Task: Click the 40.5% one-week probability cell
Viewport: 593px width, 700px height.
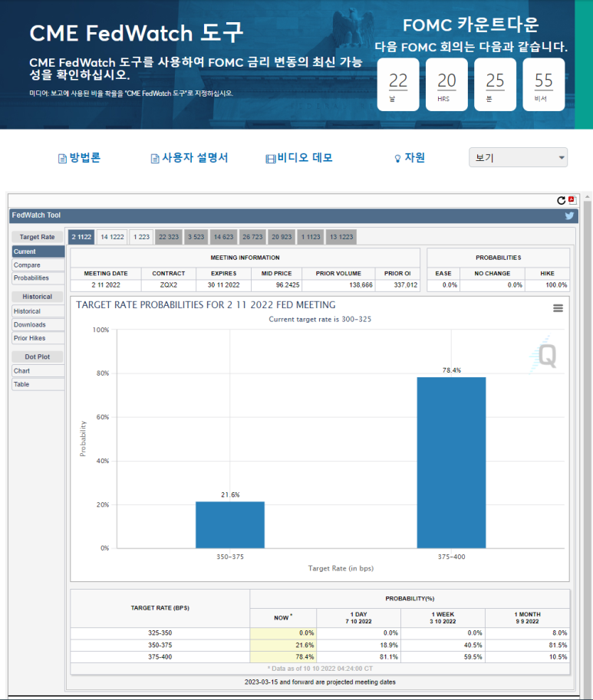Action: tap(443, 645)
